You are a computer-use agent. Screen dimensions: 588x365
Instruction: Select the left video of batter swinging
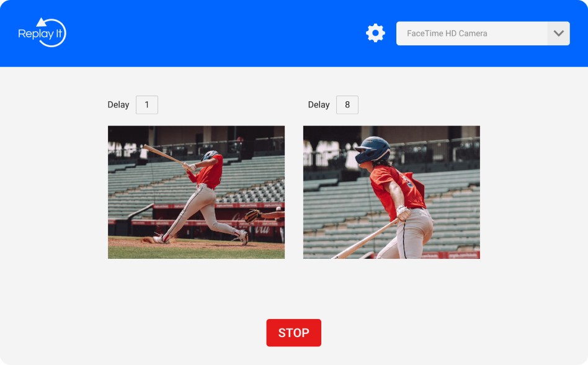coord(196,192)
